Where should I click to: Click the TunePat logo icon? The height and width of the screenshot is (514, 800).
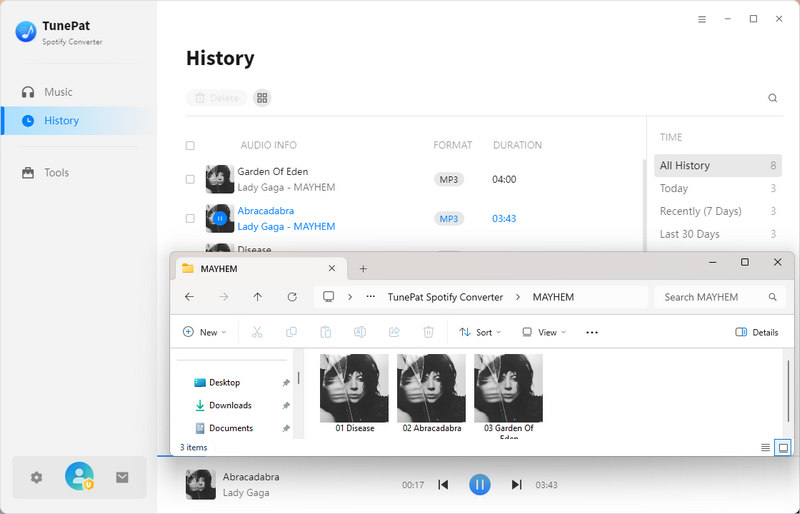pos(26,32)
